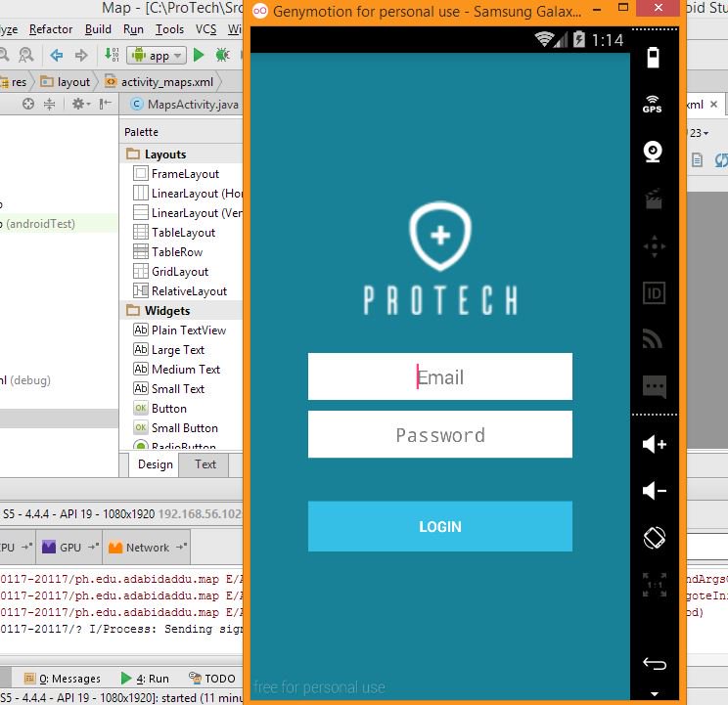
Task: Select GridLayout in the palette
Action: (x=180, y=271)
